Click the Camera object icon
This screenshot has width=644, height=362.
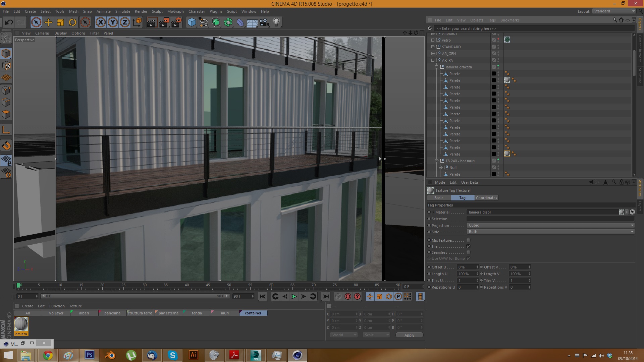(264, 22)
